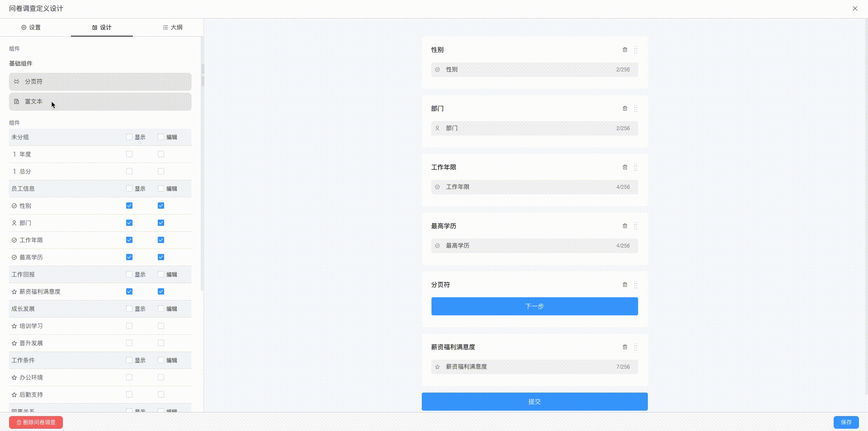868x431 pixels.
Task: Toggle 编辑 checkbox for 薪资福利满意度
Action: pyautogui.click(x=161, y=291)
